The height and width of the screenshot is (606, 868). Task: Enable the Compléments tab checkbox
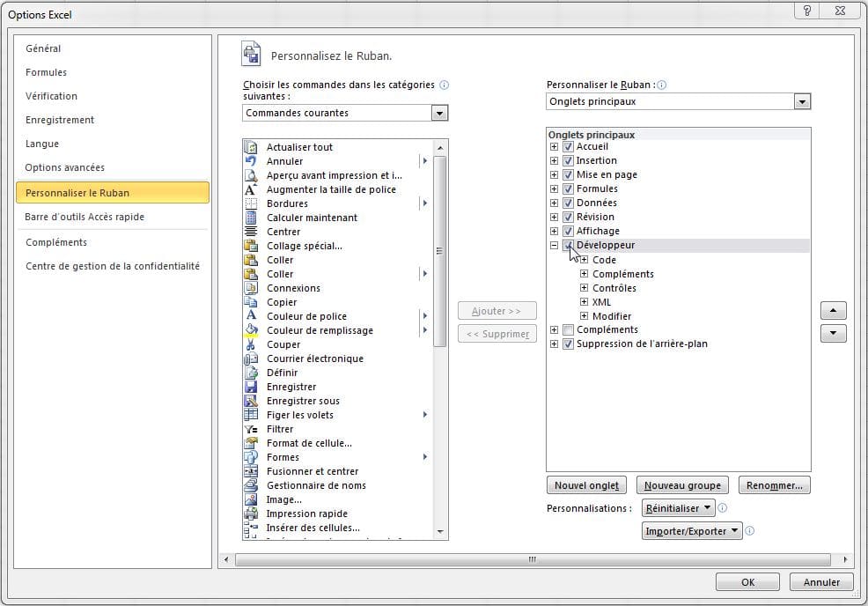tap(568, 330)
